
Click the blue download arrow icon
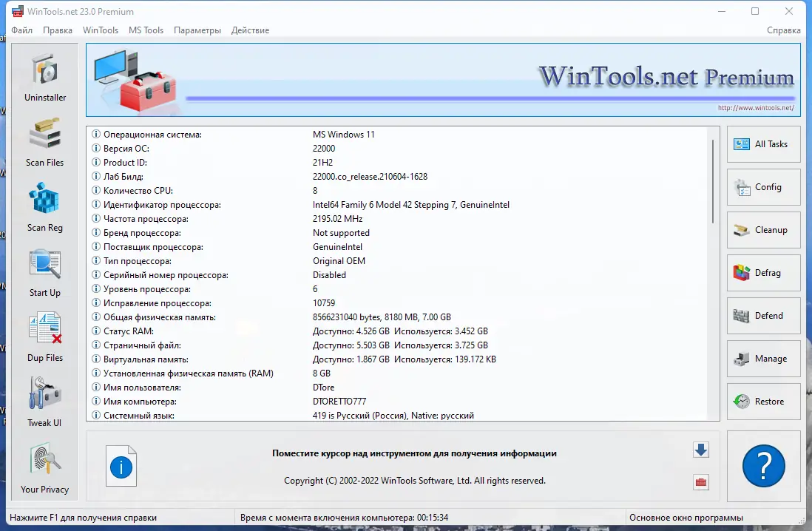700,450
